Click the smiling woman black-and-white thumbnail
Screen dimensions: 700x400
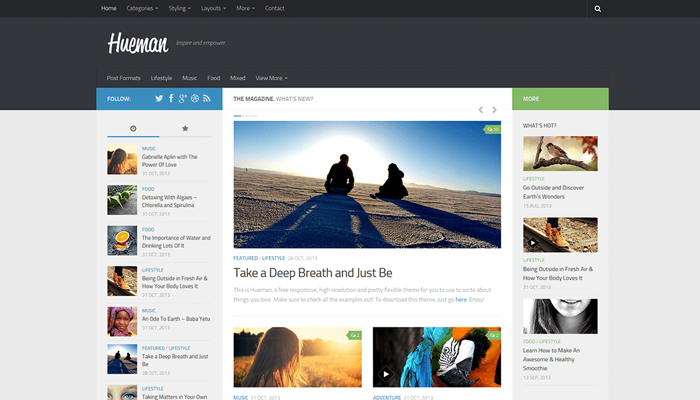pyautogui.click(x=560, y=316)
